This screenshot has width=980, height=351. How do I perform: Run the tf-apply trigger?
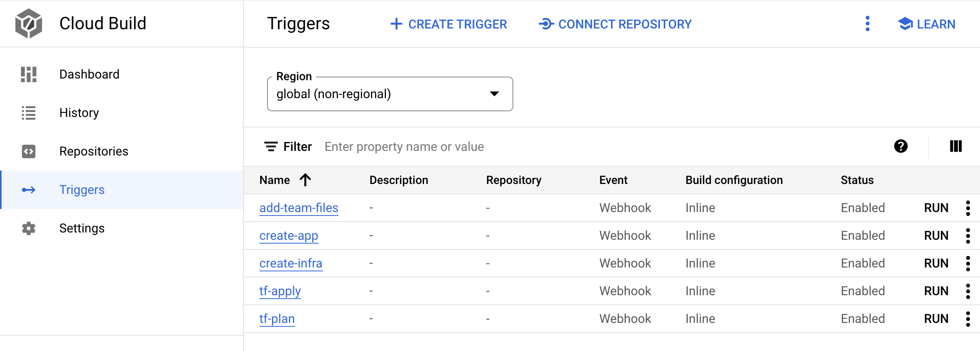pos(936,291)
